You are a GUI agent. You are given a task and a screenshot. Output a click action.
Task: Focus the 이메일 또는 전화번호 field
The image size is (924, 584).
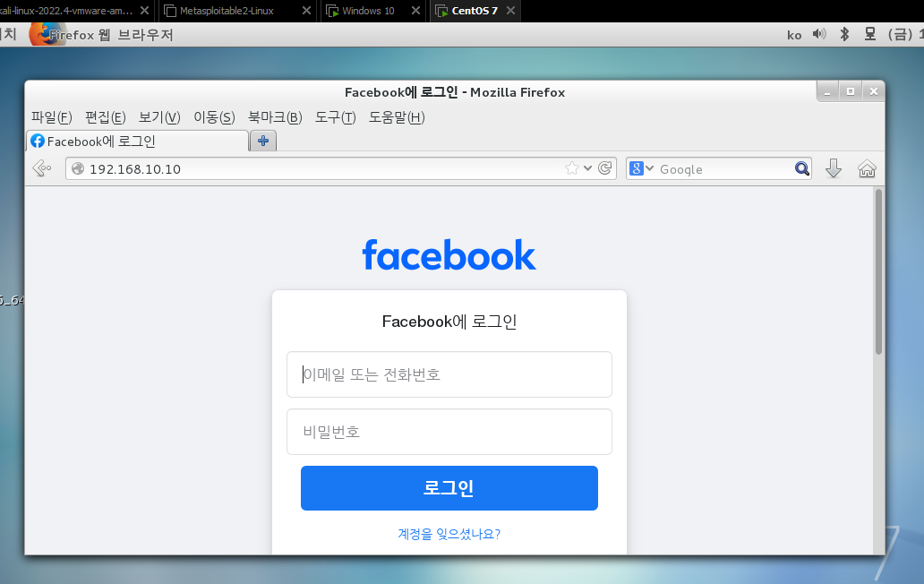click(449, 374)
